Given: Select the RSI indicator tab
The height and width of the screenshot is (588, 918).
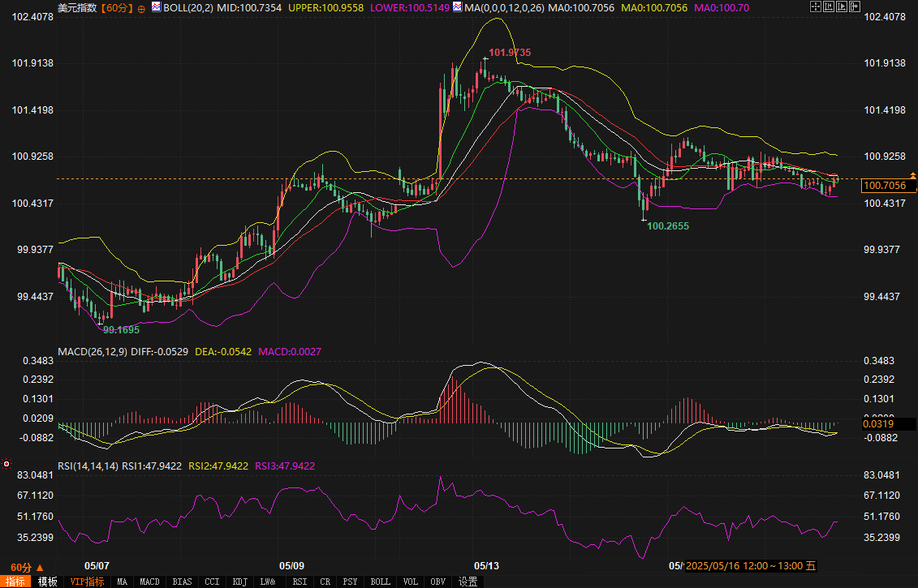Looking at the screenshot, I should pyautogui.click(x=300, y=582).
